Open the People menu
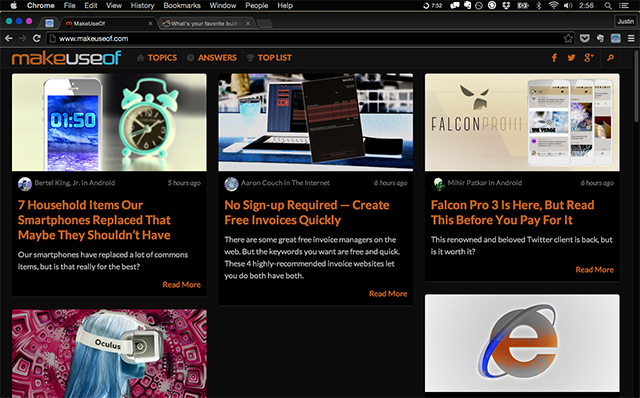The width and height of the screenshot is (640, 398). coord(257,6)
